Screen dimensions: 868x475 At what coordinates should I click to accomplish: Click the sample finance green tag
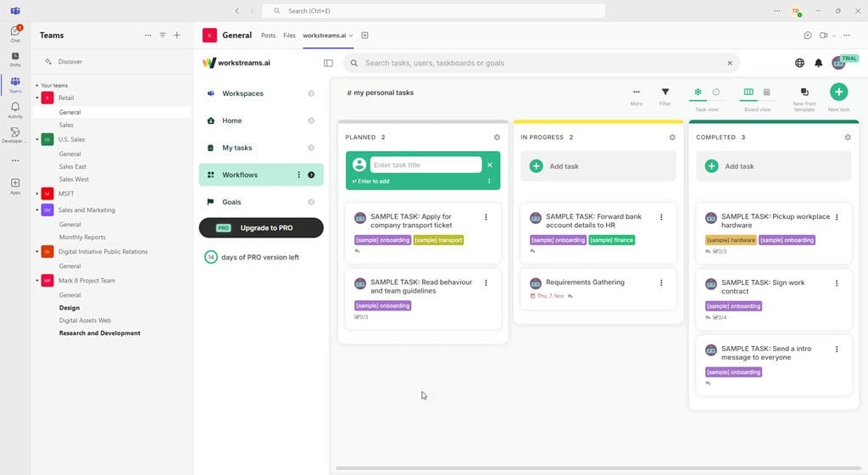pyautogui.click(x=612, y=240)
